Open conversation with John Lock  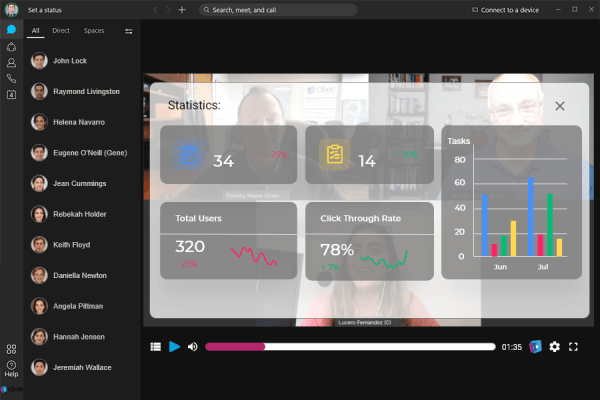82,61
